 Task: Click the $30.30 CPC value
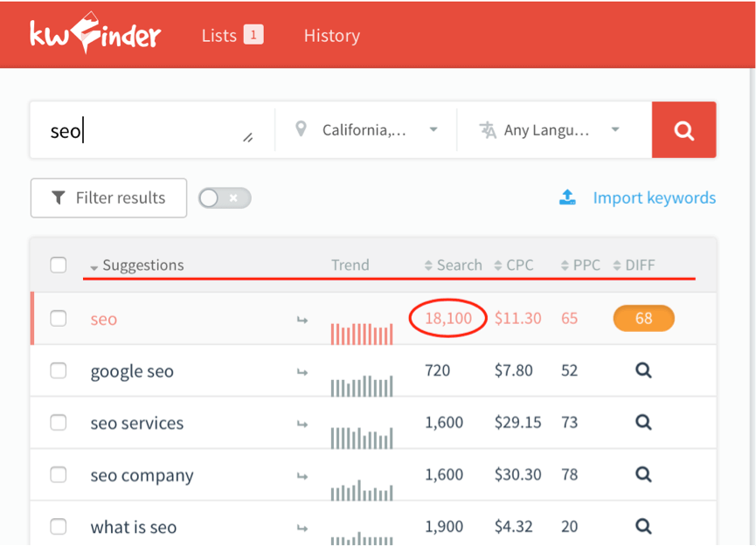coord(517,474)
